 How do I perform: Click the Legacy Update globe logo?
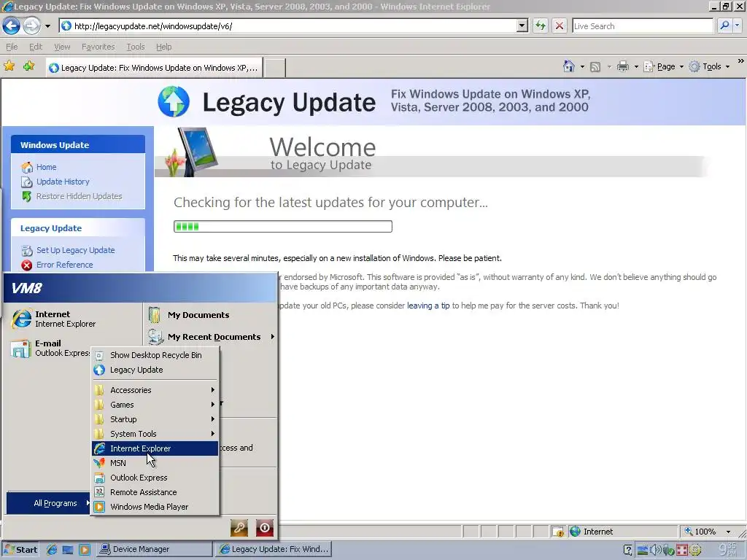click(x=174, y=101)
